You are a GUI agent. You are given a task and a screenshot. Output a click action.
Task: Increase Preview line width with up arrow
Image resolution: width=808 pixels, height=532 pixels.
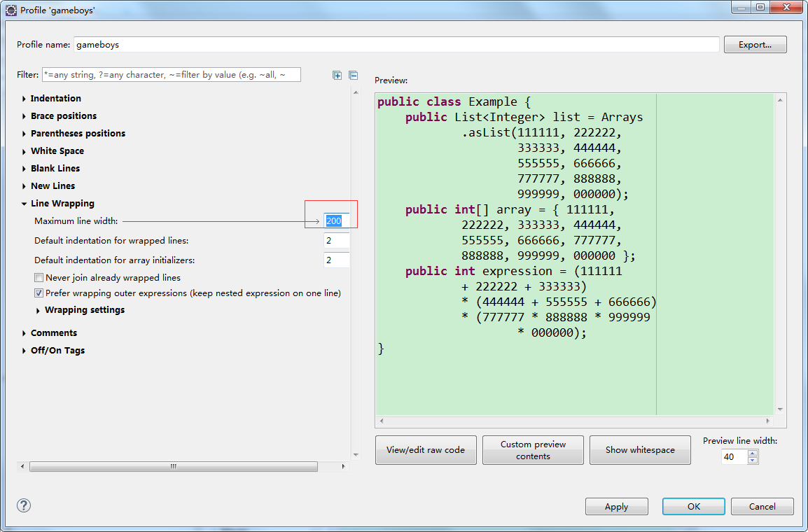click(753, 453)
